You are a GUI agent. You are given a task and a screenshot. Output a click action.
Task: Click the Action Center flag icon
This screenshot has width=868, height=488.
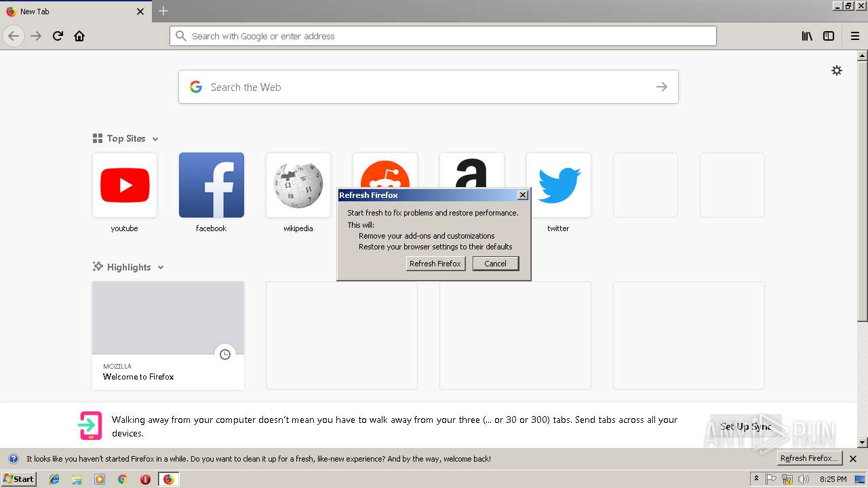[x=771, y=479]
